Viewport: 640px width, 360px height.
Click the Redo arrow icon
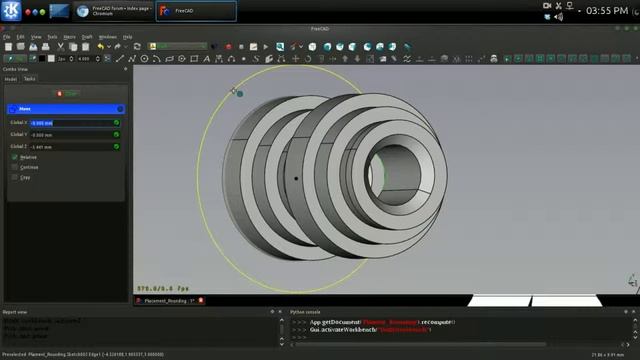[x=118, y=47]
